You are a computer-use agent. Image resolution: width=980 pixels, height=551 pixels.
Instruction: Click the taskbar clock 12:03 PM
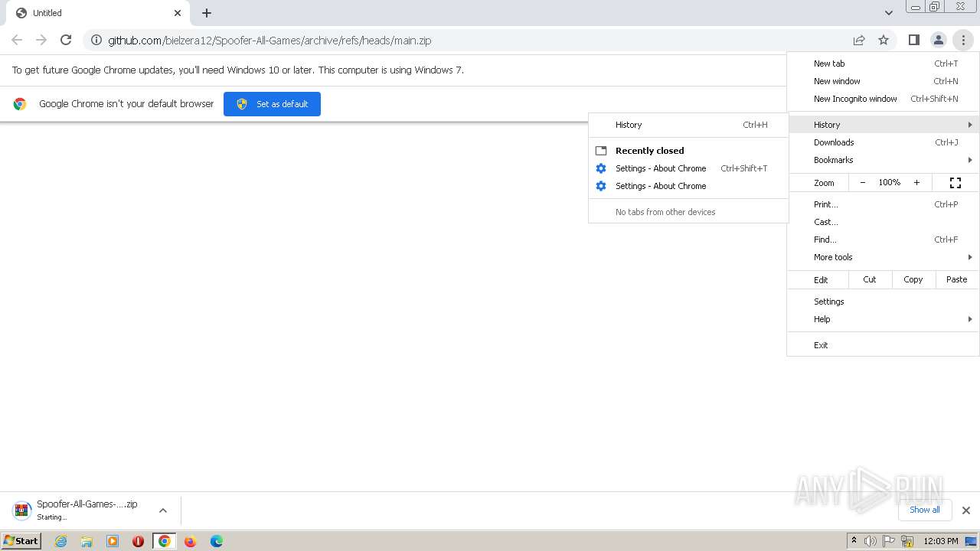coord(941,541)
